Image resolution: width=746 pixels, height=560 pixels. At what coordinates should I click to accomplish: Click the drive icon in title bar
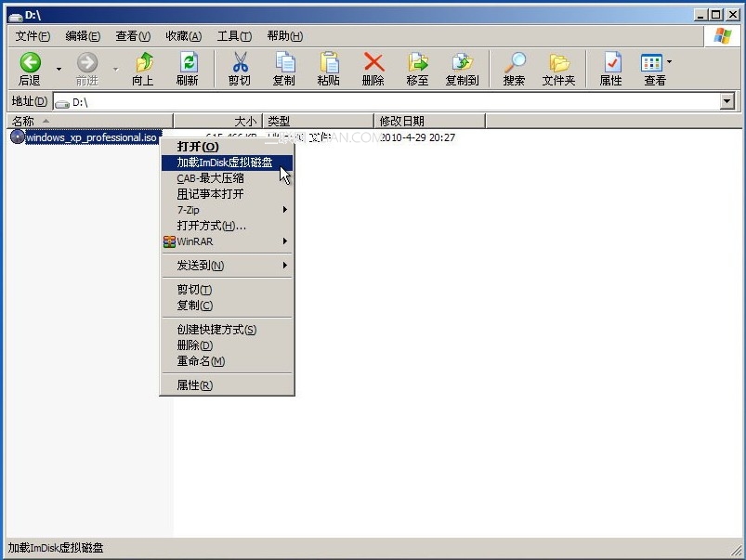[16, 17]
